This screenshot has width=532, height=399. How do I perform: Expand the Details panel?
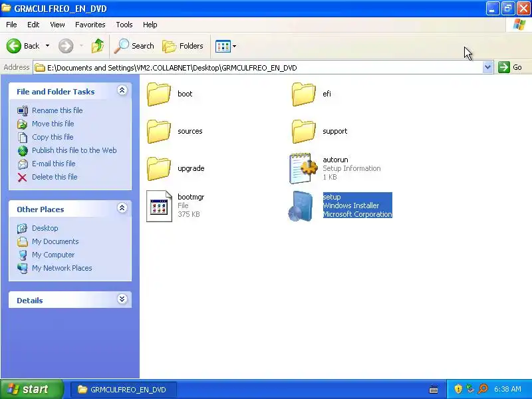click(122, 299)
